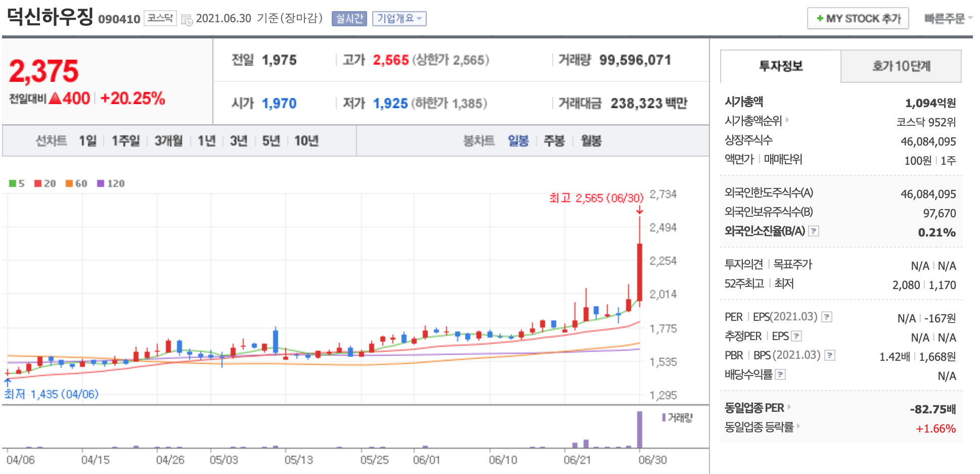Click the stock code 090410
The height and width of the screenshot is (474, 980).
pos(119,19)
